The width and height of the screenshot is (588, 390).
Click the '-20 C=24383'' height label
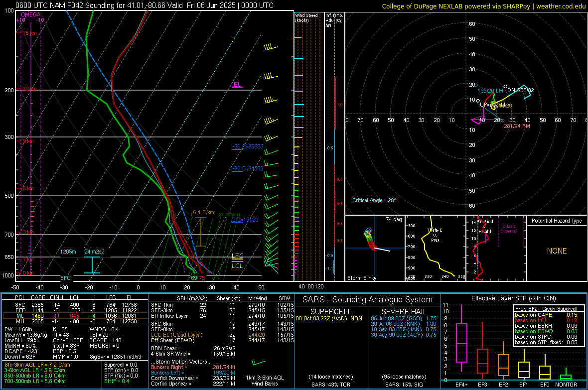(x=248, y=168)
